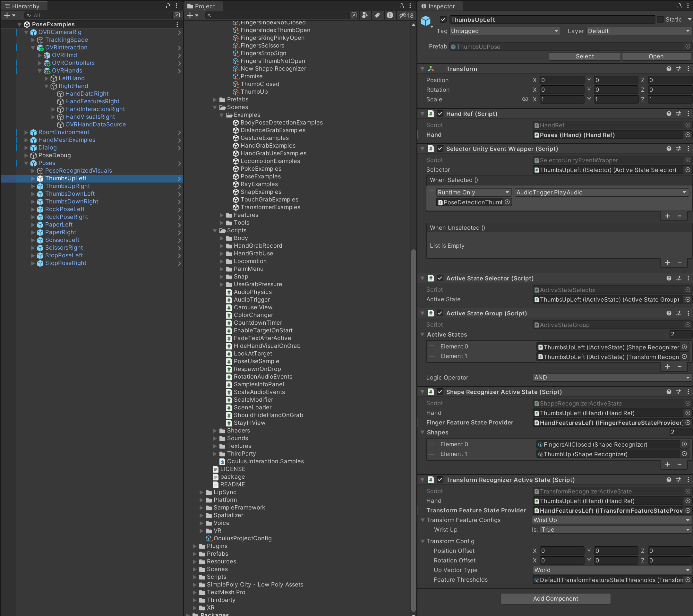Click the Project panel lock icon
Image resolution: width=693 pixels, height=616 pixels.
(401, 6)
